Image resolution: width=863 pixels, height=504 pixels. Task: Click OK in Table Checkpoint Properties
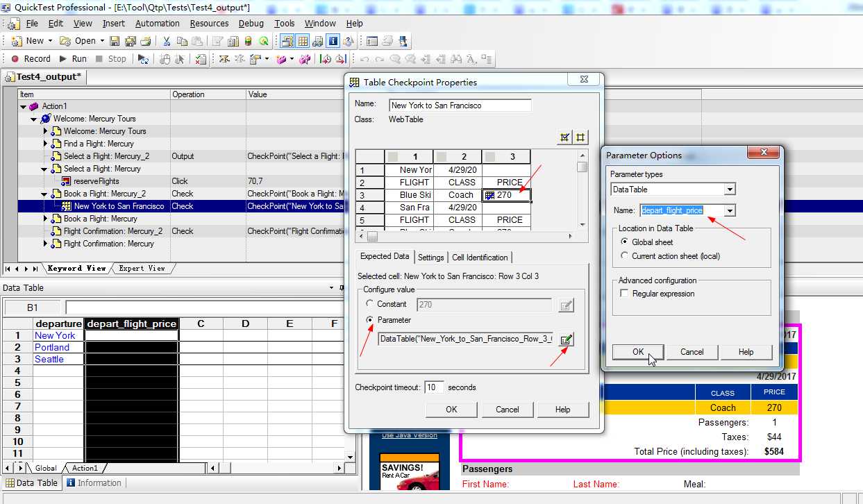pyautogui.click(x=451, y=410)
